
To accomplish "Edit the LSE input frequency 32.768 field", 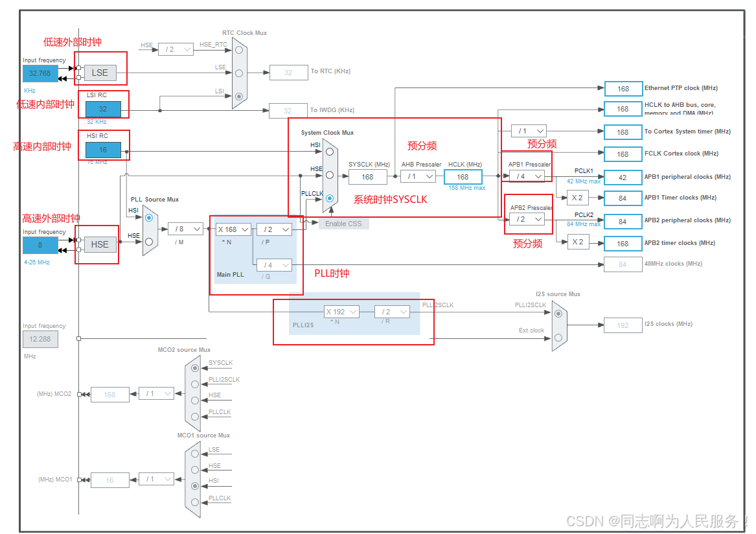I will point(40,73).
